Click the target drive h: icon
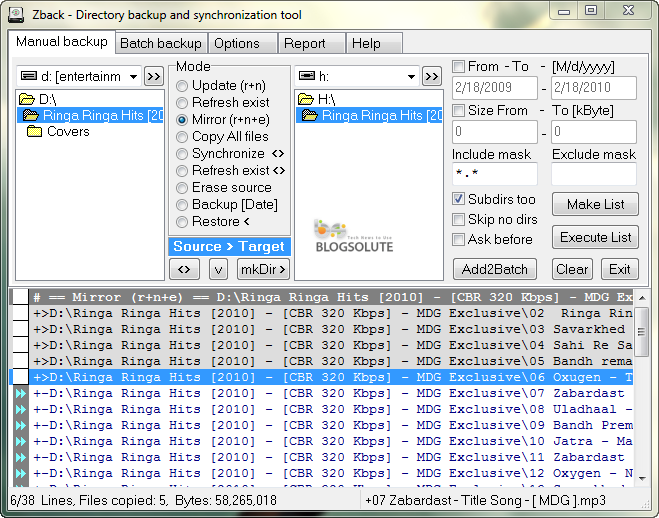This screenshot has height=518, width=659. [x=307, y=76]
